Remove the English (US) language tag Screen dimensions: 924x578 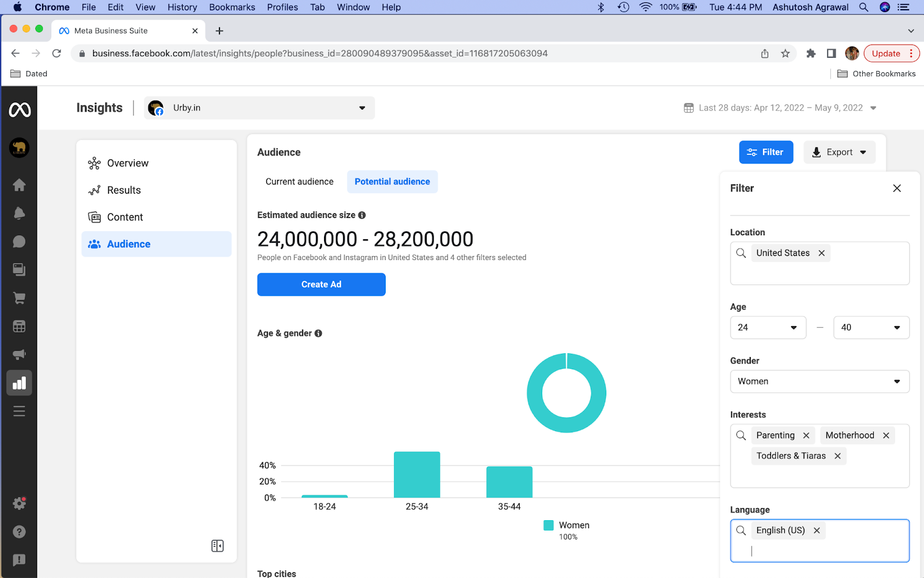(817, 531)
